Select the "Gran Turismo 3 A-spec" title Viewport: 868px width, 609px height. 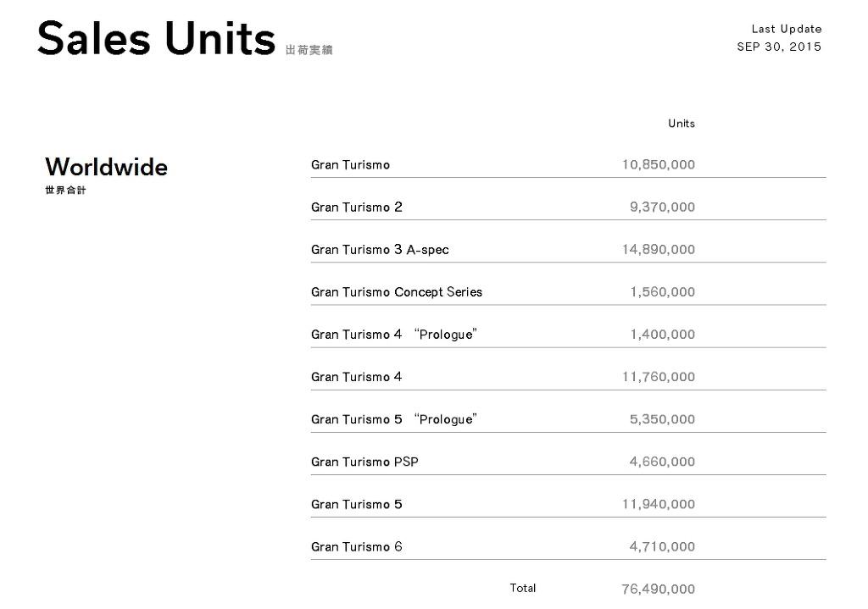[380, 250]
